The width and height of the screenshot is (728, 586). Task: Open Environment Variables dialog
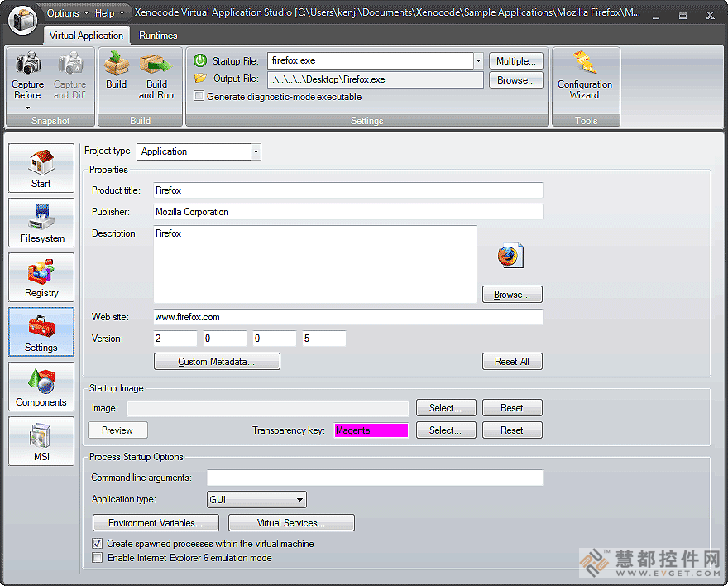pos(156,522)
